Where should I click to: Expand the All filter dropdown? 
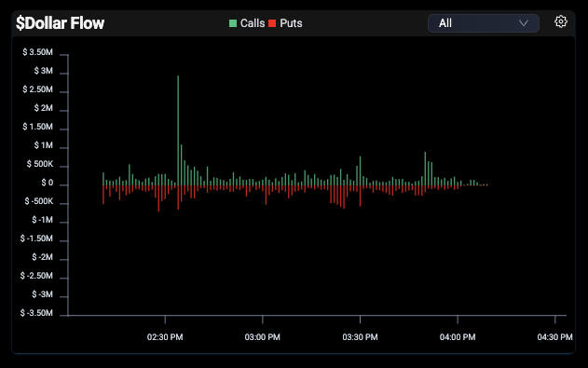coord(484,23)
